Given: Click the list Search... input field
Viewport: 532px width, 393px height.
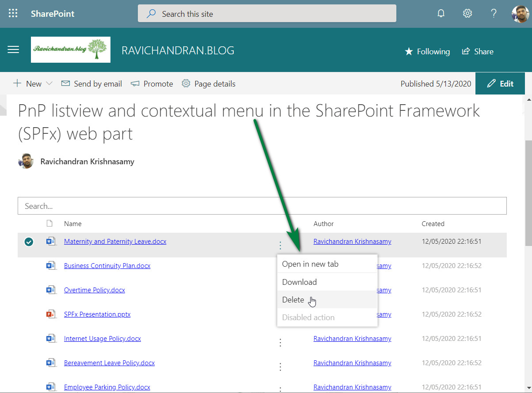Looking at the screenshot, I should click(x=262, y=206).
